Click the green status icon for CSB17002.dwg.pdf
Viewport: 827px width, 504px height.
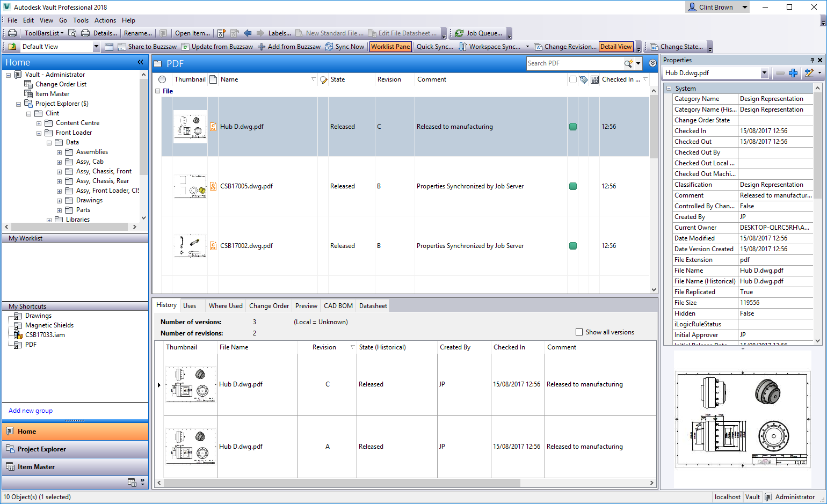pos(573,246)
